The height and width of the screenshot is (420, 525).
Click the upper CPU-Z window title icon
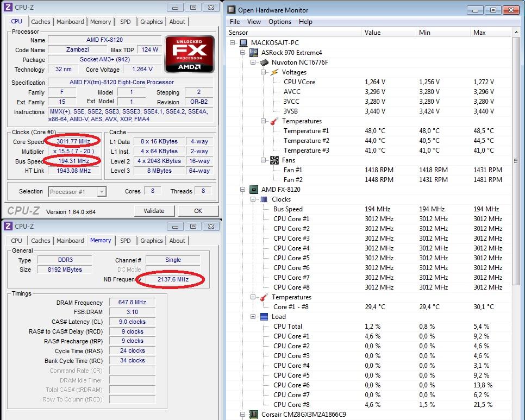click(8, 7)
